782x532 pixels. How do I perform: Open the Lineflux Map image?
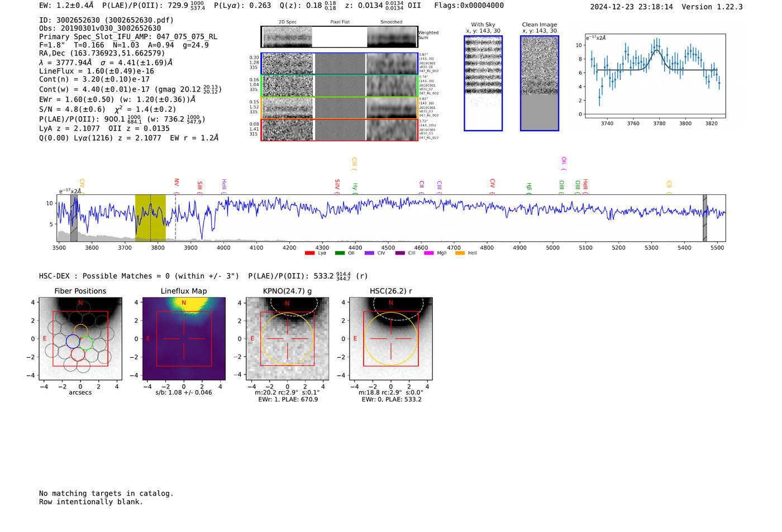[184, 339]
